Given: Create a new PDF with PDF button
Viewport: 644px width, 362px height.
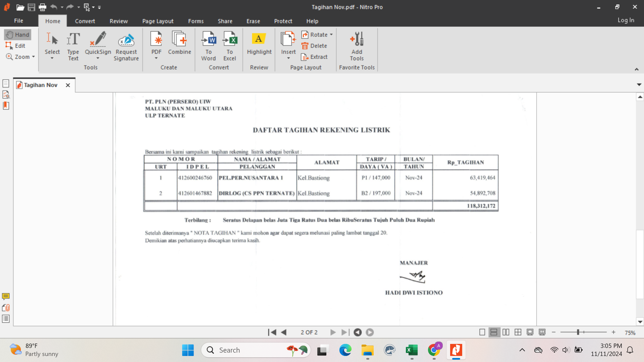Looking at the screenshot, I should 156,43.
